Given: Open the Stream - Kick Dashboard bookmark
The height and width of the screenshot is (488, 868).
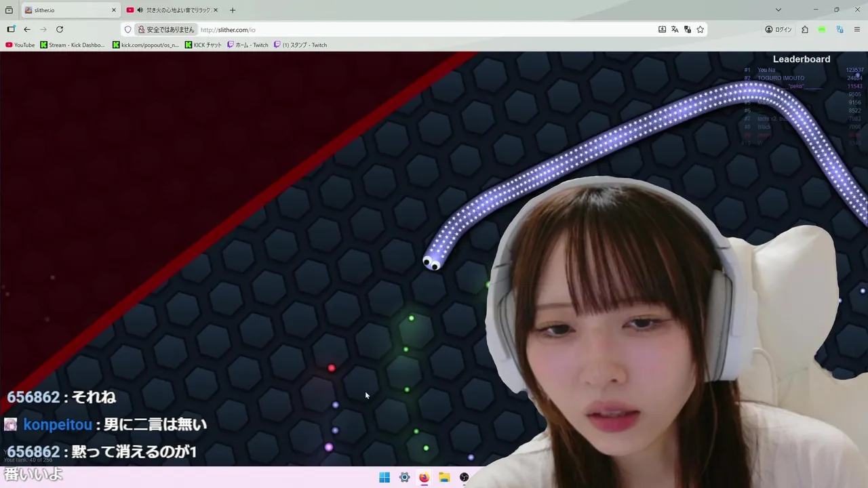Looking at the screenshot, I should (x=73, y=45).
